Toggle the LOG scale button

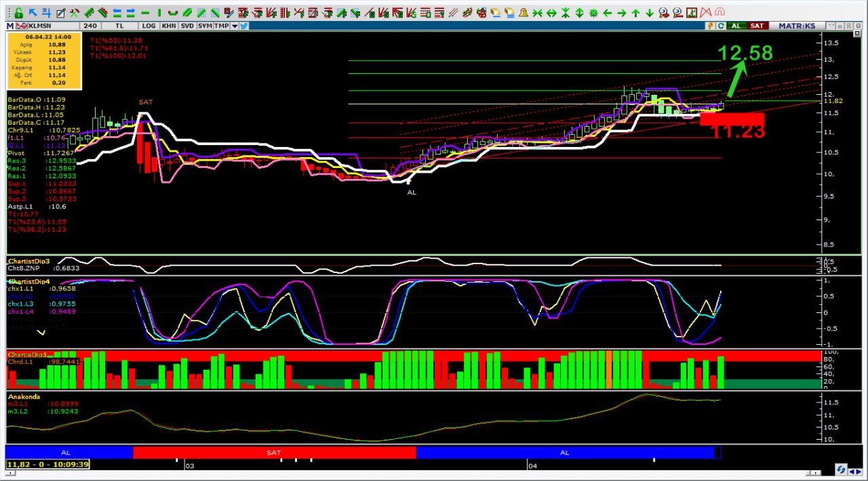tap(149, 26)
